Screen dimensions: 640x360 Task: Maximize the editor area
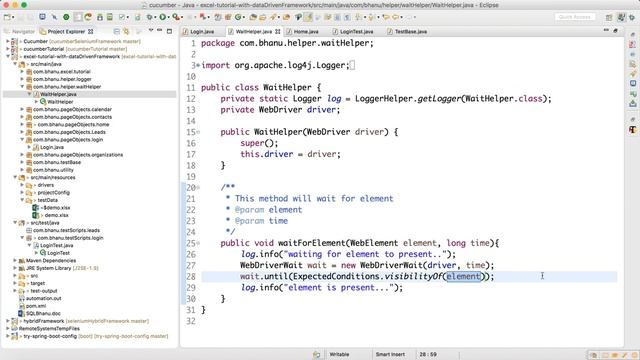click(x=615, y=31)
